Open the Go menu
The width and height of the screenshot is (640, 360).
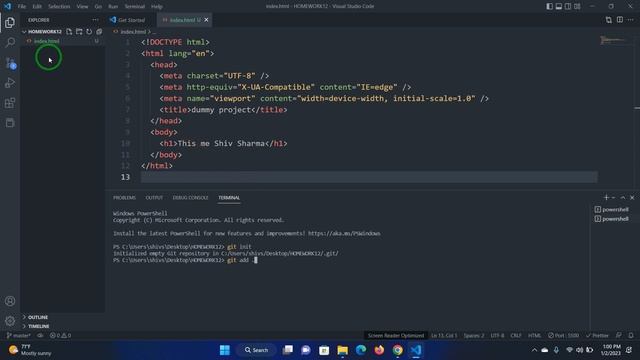click(x=98, y=6)
